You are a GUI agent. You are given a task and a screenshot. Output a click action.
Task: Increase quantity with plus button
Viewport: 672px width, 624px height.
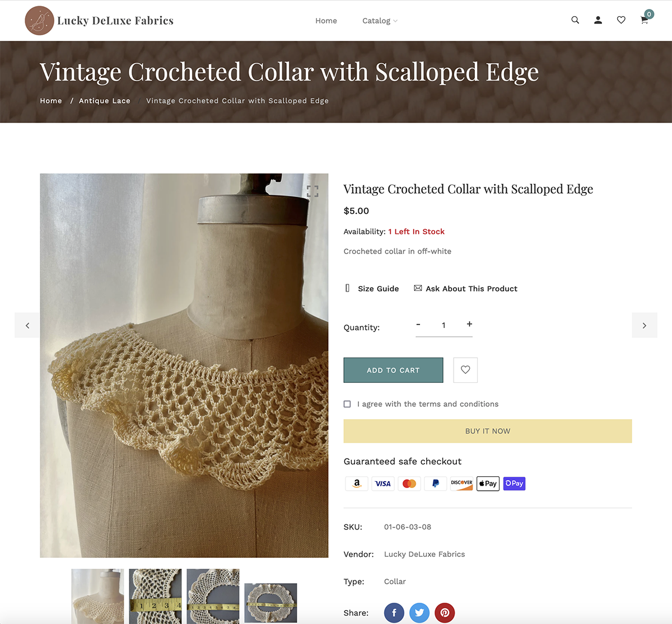[x=469, y=324]
